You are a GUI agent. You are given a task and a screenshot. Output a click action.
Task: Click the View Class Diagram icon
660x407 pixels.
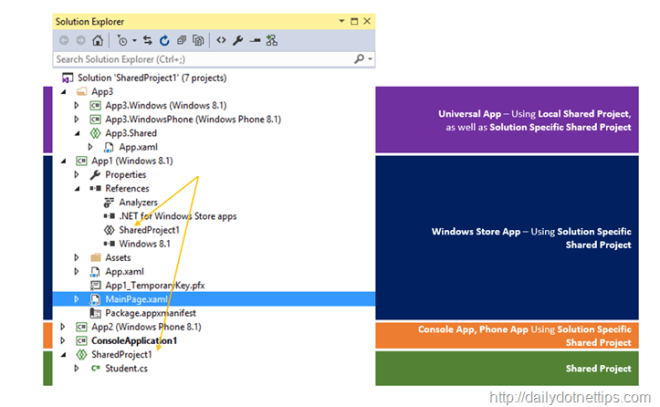(272, 40)
